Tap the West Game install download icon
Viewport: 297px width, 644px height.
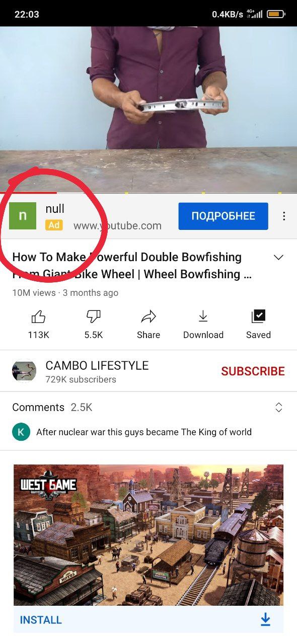click(265, 620)
